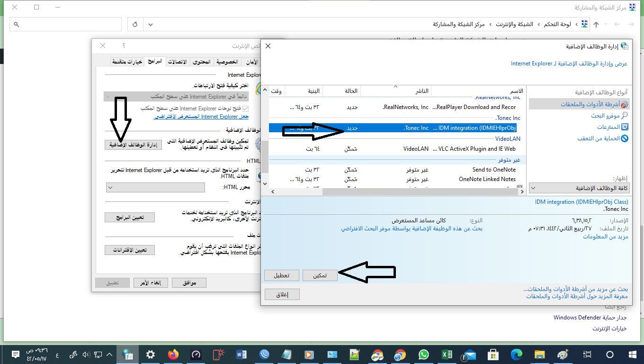
Task: Click the Set programs (تعيين البرامج) button
Action: [x=130, y=218]
